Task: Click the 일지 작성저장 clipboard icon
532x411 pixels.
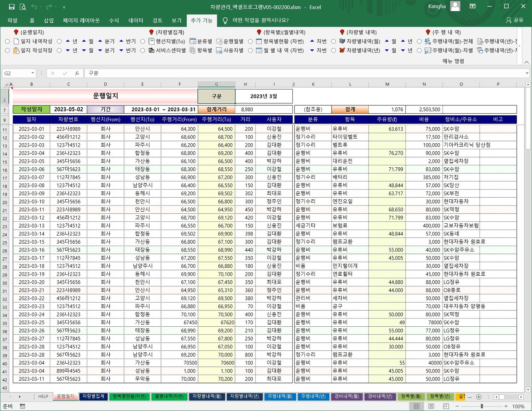Action: (x=16, y=50)
